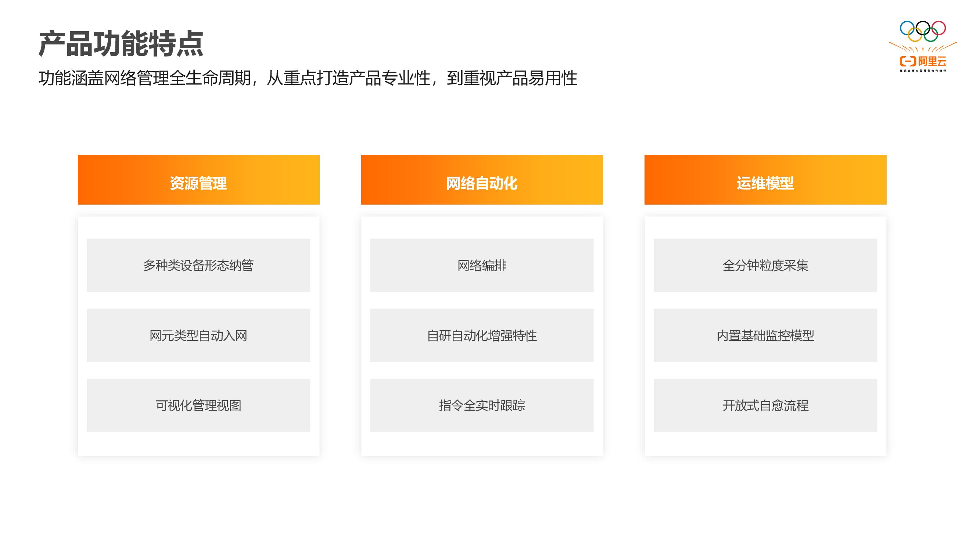Screen dimensions: 980x551
Task: Click the white card below 资源管理
Action: [198, 444]
